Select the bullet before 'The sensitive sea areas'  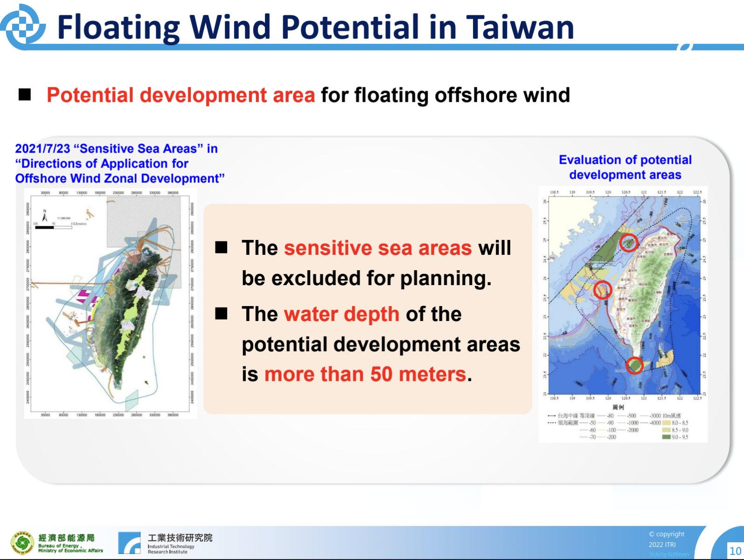pyautogui.click(x=221, y=247)
